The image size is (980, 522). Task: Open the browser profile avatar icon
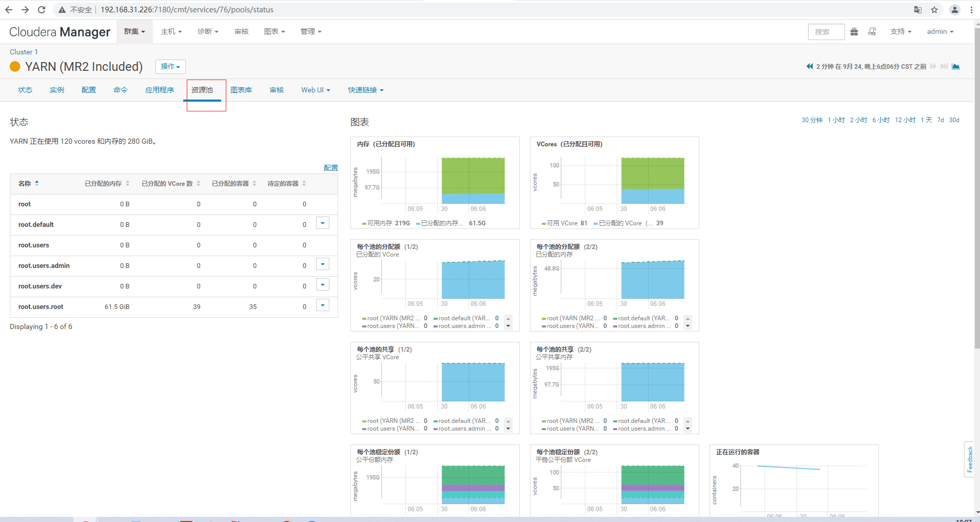coord(955,10)
